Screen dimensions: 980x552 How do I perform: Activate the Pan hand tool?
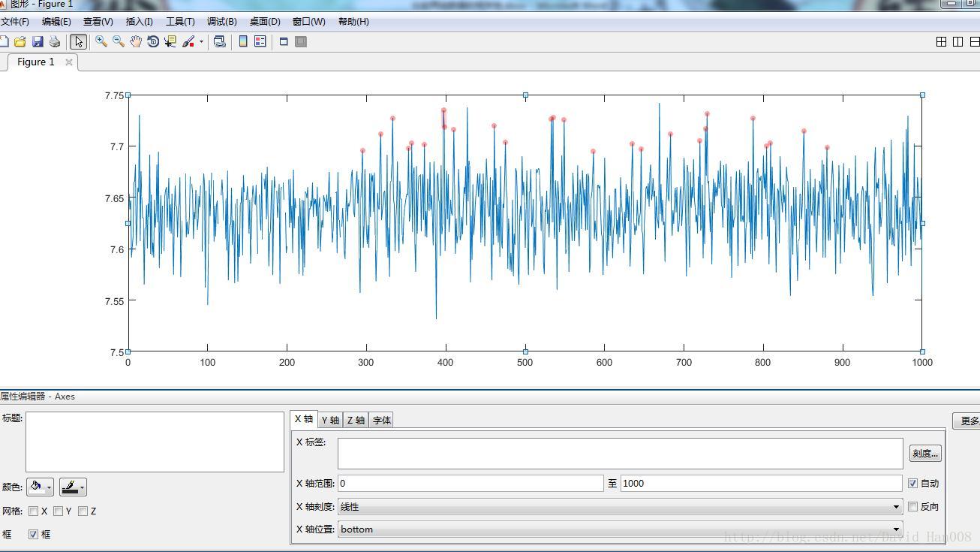pos(136,42)
